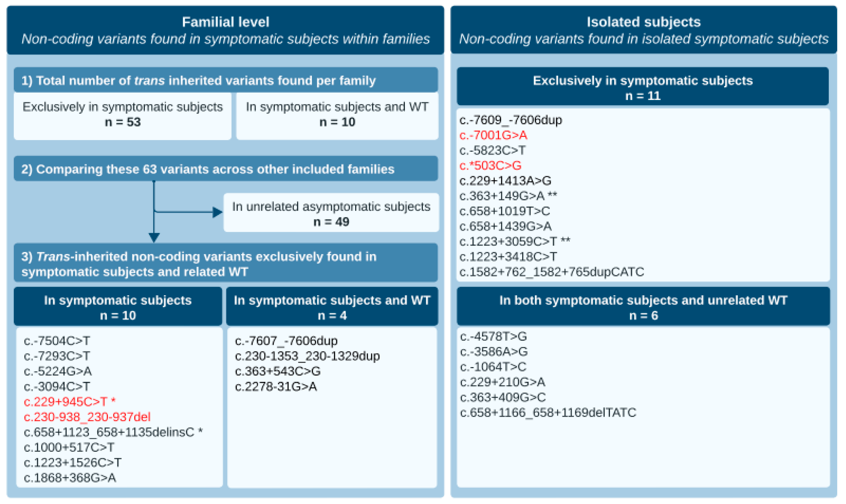Click the red variant c.-7001G>A
This screenshot has height=504, width=846.
point(493,135)
